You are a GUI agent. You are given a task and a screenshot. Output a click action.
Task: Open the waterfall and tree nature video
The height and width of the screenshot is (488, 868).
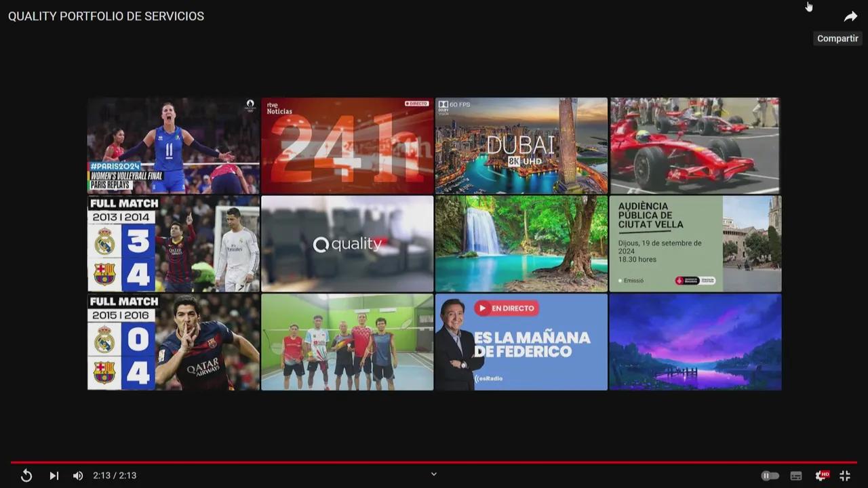click(521, 244)
